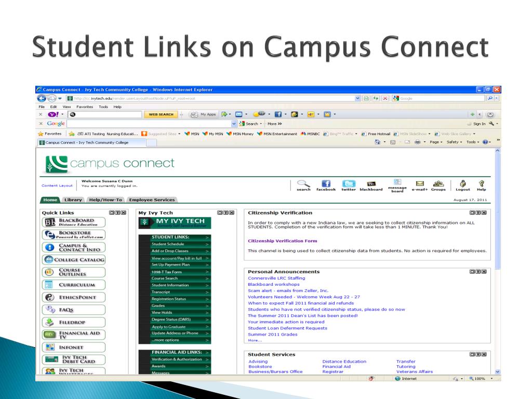Click the College Catalog quick link icon
The height and width of the screenshot is (399, 532).
coord(49,260)
